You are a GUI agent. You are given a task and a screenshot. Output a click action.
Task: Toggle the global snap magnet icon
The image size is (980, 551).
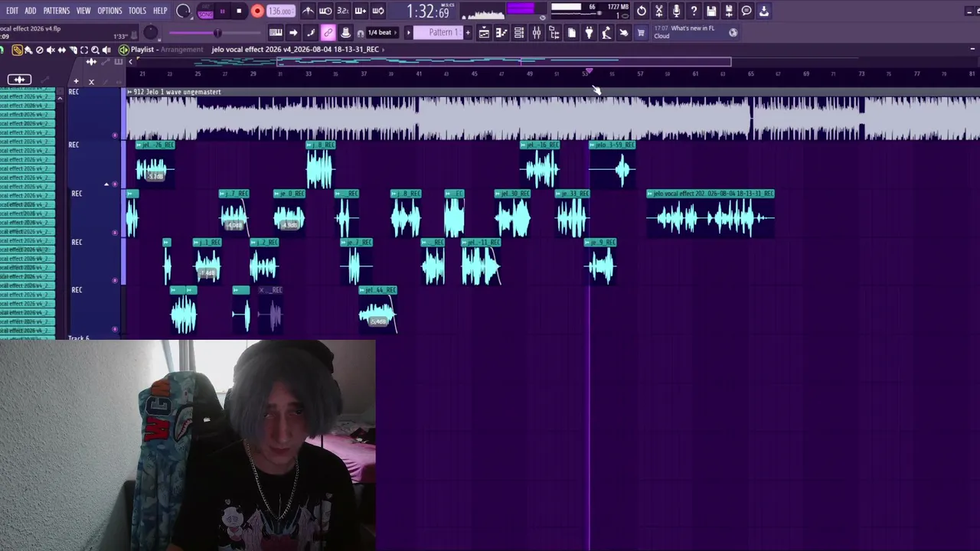coord(361,33)
